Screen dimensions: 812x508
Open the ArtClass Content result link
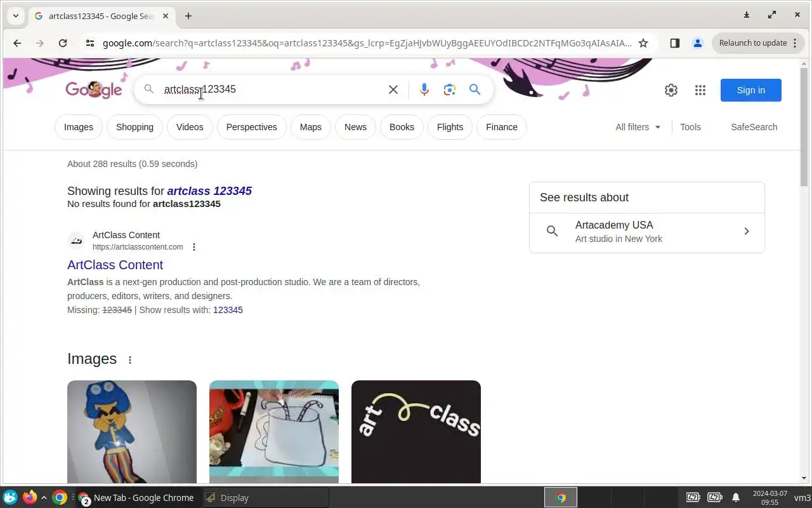pyautogui.click(x=115, y=265)
